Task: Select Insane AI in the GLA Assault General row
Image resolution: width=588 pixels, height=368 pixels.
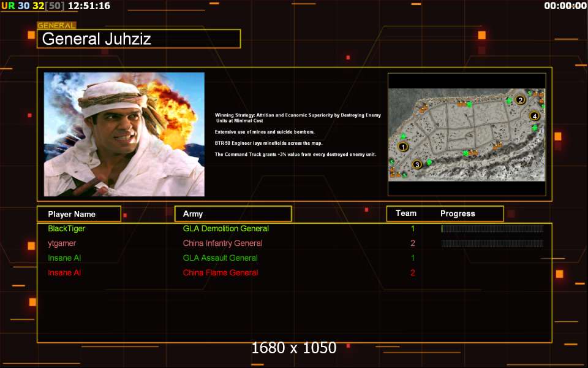Action: coord(64,258)
